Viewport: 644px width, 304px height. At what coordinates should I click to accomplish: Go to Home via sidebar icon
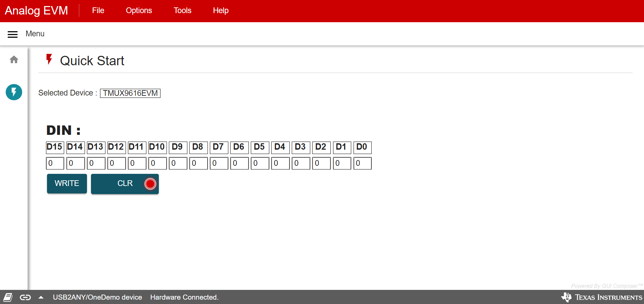pyautogui.click(x=14, y=60)
